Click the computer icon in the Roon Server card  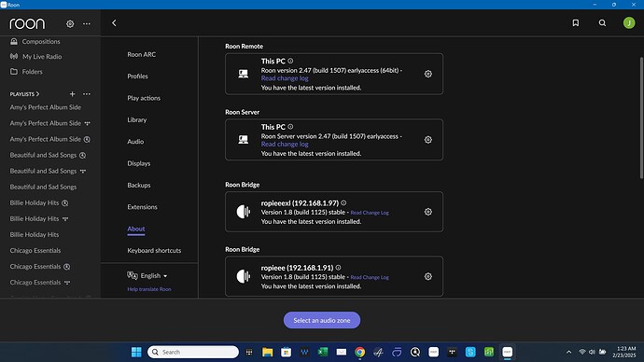(244, 140)
